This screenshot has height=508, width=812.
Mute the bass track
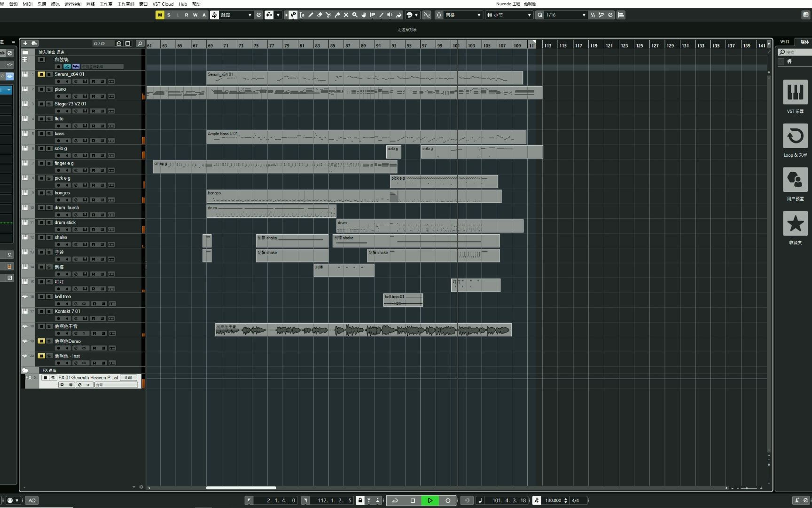pyautogui.click(x=41, y=134)
